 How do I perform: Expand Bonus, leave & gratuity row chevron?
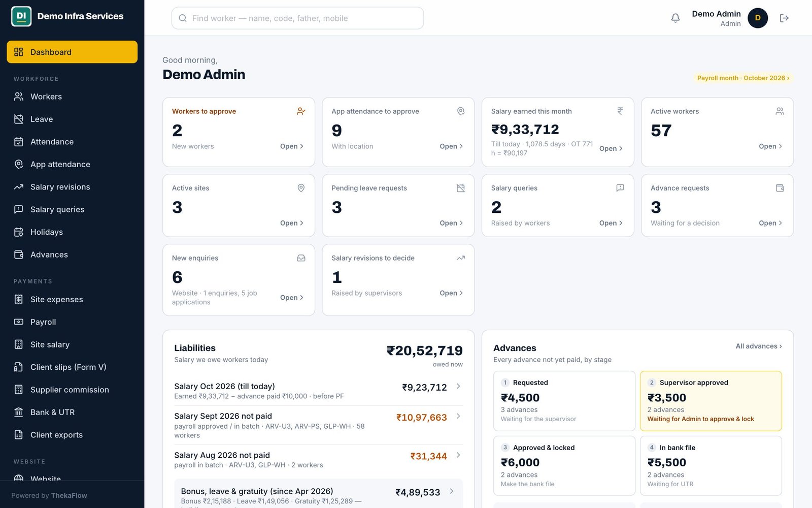452,491
